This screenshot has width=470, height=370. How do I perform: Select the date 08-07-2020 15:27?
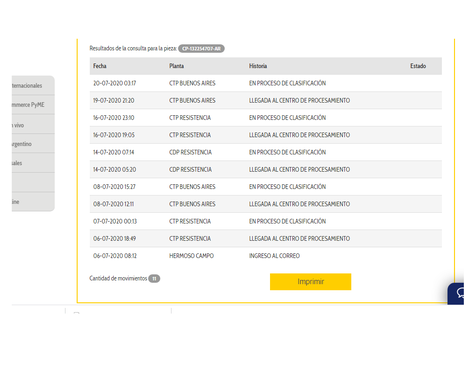[114, 187]
